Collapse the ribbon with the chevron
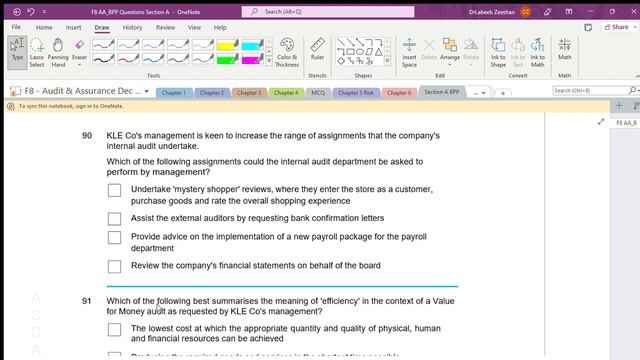Image resolution: width=640 pixels, height=360 pixels. click(x=637, y=76)
